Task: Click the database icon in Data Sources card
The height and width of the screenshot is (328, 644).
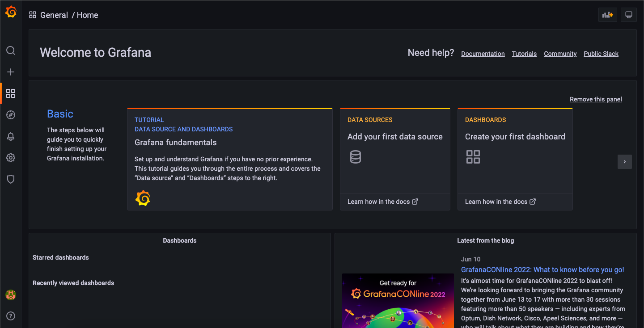Action: [x=356, y=157]
